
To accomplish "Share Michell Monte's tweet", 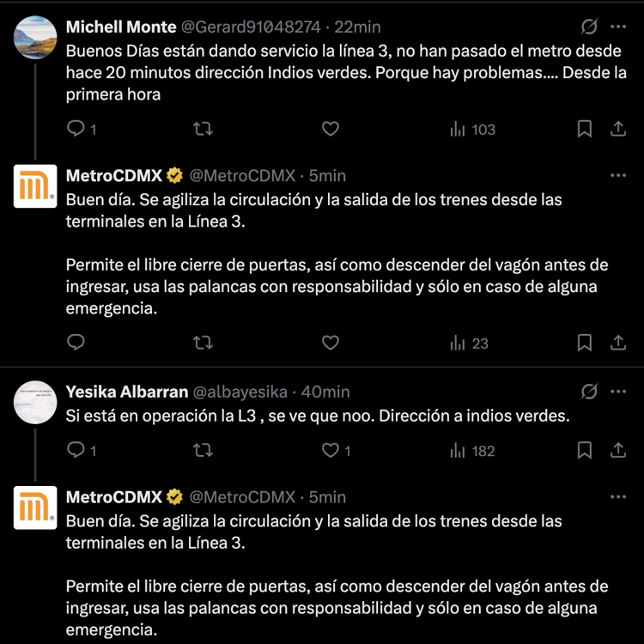I will 617,129.
